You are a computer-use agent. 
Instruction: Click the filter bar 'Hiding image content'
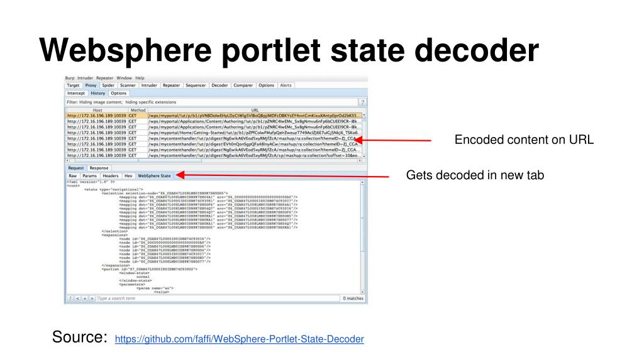tap(212, 102)
